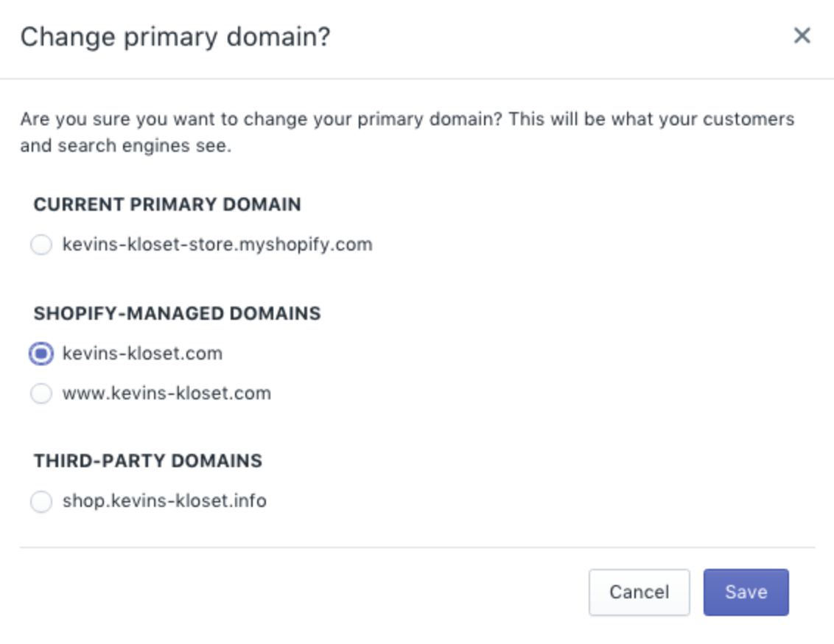Screen dimensions: 834x644
Task: Click the divider line below the dialog title
Action: click(417, 79)
